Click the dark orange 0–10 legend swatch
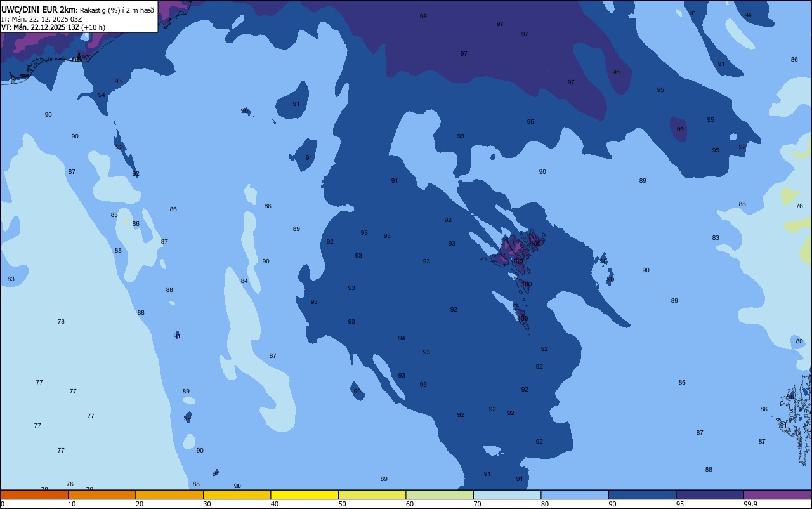 [34, 494]
